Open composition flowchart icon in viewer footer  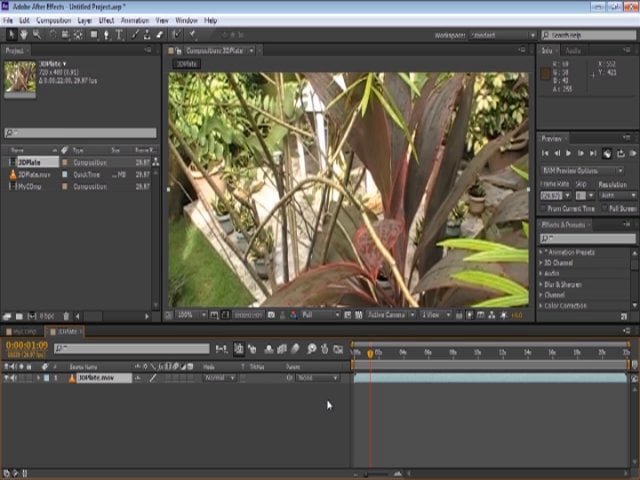point(492,315)
